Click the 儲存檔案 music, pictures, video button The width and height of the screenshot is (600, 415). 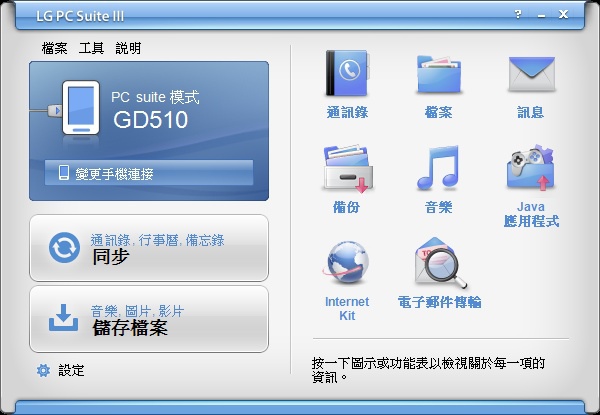(x=149, y=319)
